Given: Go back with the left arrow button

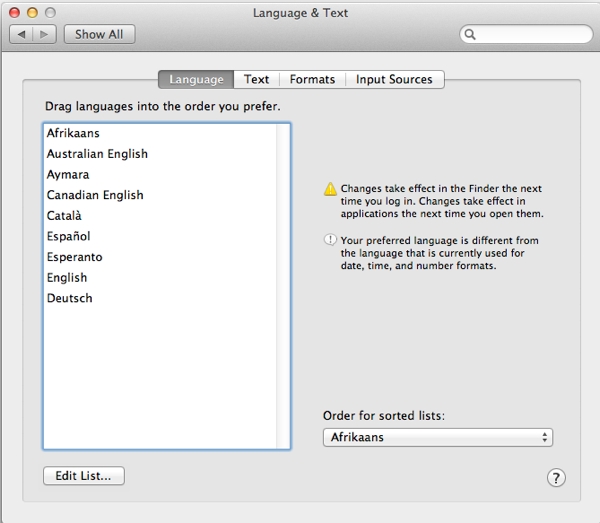Looking at the screenshot, I should (21, 34).
